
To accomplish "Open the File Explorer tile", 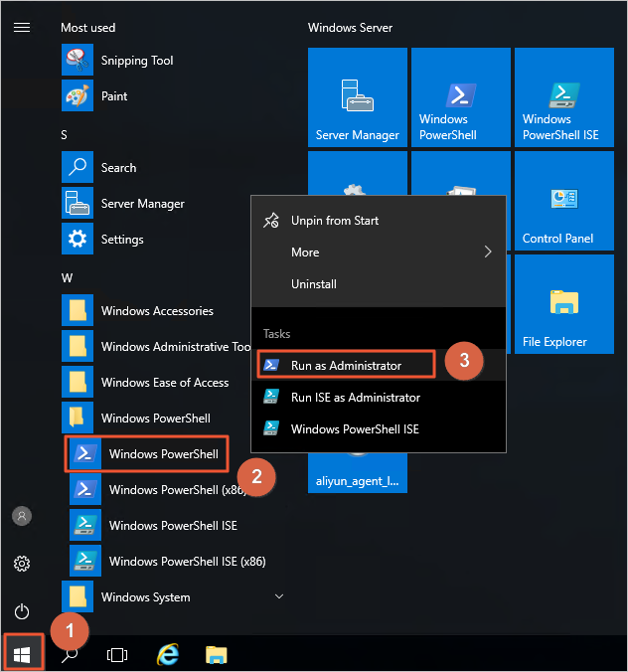I will coord(564,304).
